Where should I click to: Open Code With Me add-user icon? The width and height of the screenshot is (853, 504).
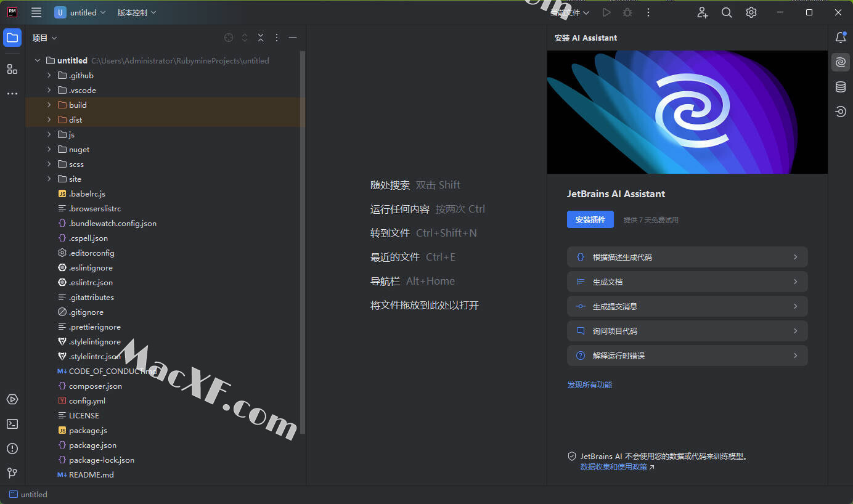click(703, 12)
